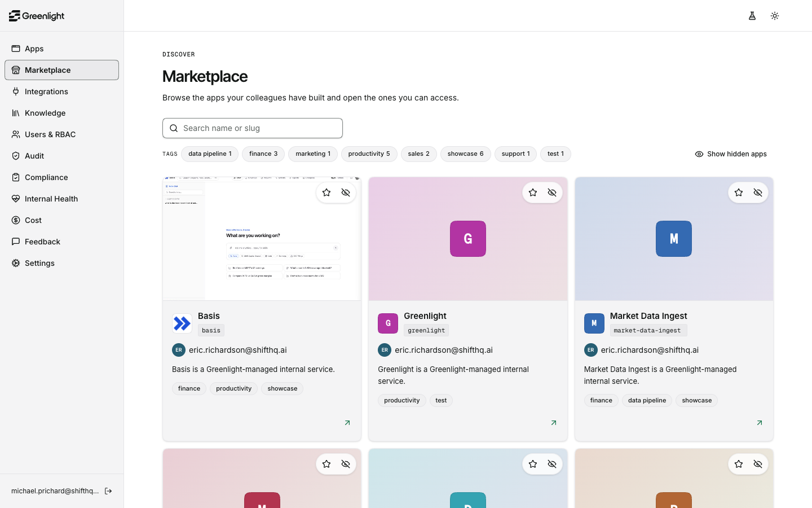
Task: Filter by the data pipeline 1 tag
Action: [210, 154]
